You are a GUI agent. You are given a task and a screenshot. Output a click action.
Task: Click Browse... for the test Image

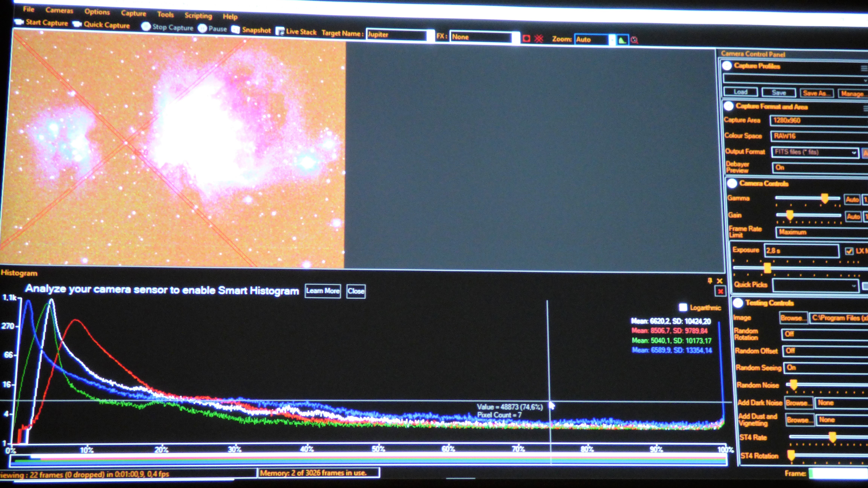794,318
